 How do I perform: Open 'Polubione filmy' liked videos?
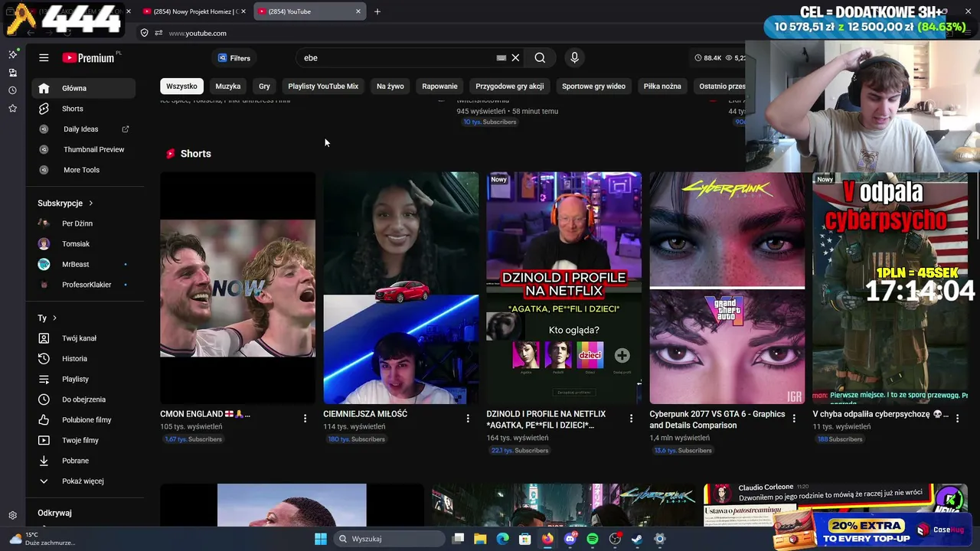tap(84, 420)
